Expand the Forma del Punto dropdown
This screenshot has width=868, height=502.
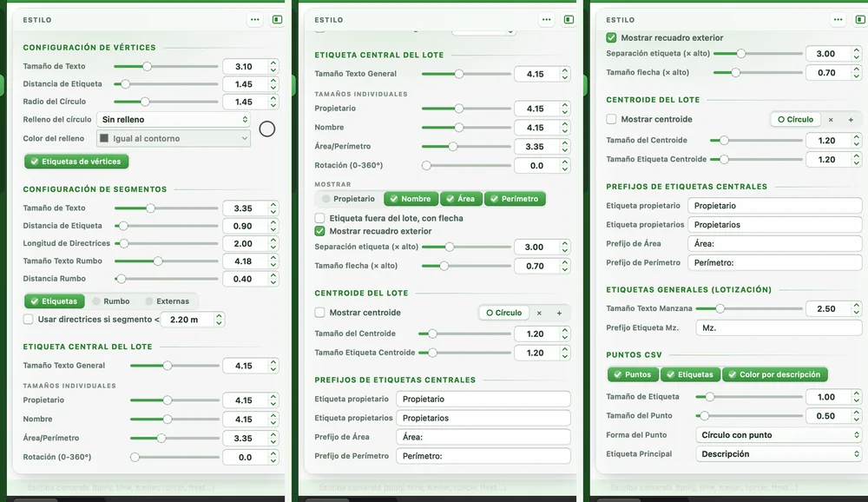tap(779, 435)
